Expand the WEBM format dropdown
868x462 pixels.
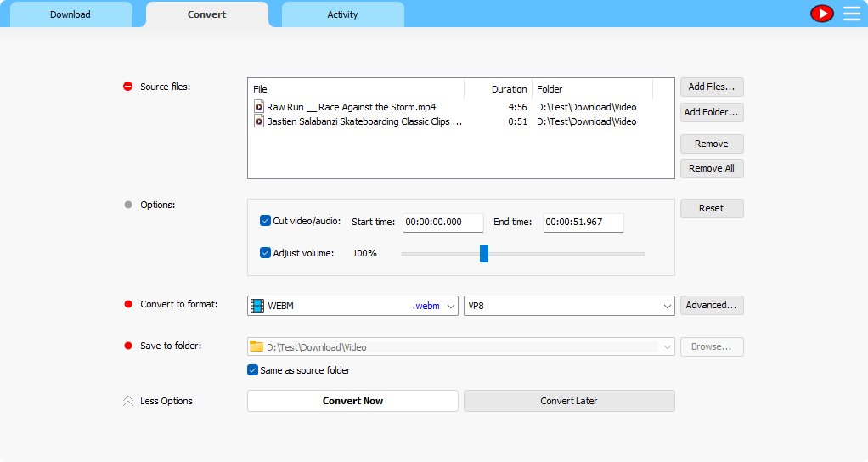pyautogui.click(x=450, y=306)
